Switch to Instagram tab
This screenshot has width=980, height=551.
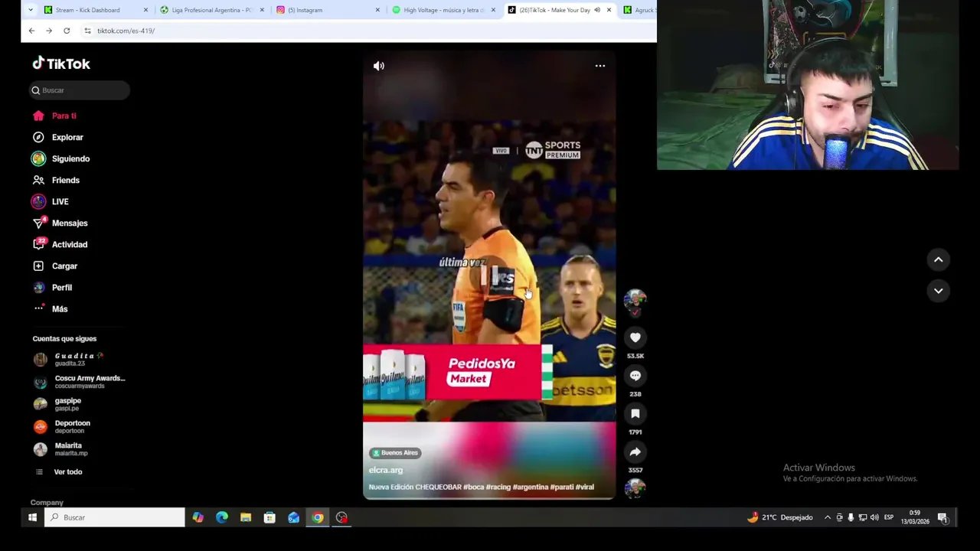[x=328, y=10]
